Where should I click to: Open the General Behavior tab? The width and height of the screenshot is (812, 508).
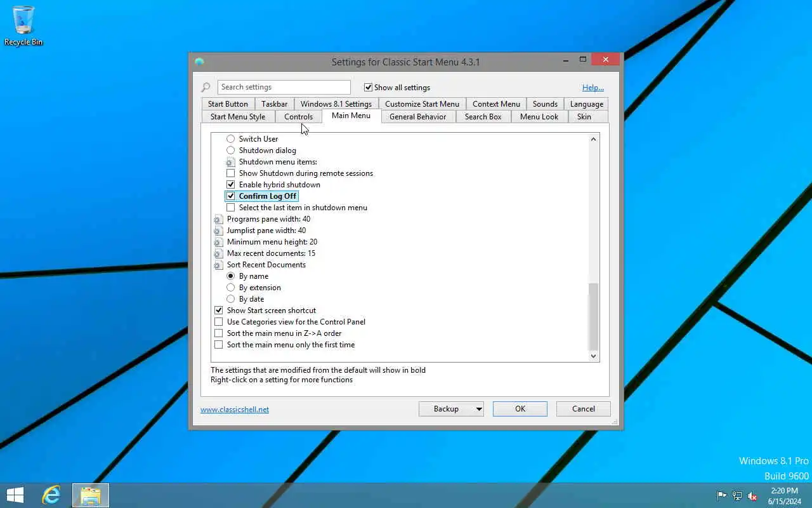tap(417, 117)
